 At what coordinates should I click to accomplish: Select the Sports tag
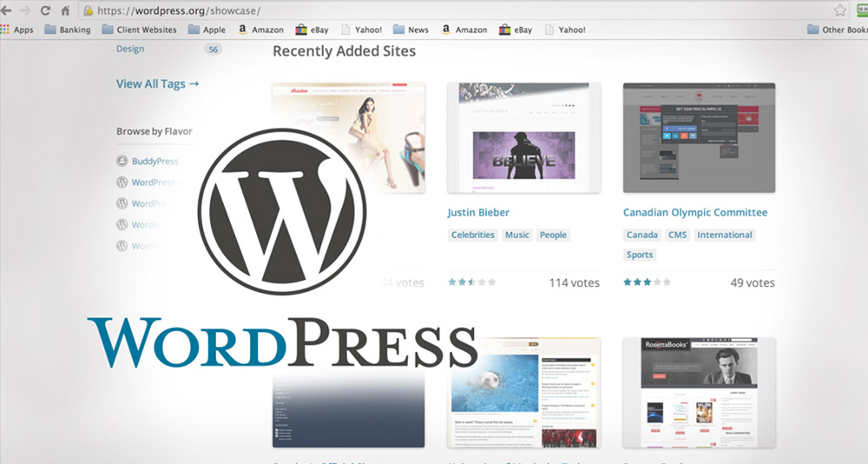point(640,255)
